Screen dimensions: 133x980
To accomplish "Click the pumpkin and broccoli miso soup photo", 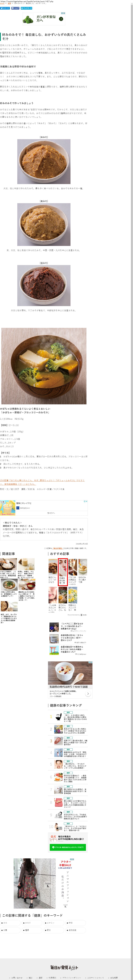I will [x=44, y=366].
